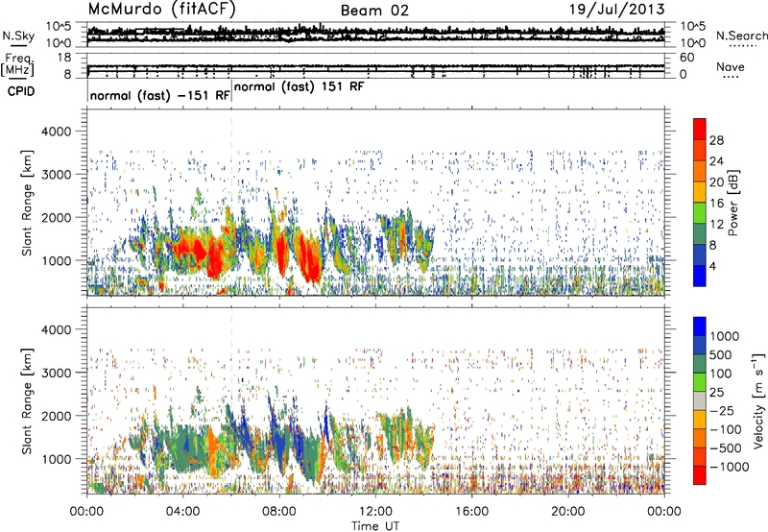The height and width of the screenshot is (532, 768).
Task: Click the '4' Power colorbar tick
Action: pyautogui.click(x=713, y=266)
